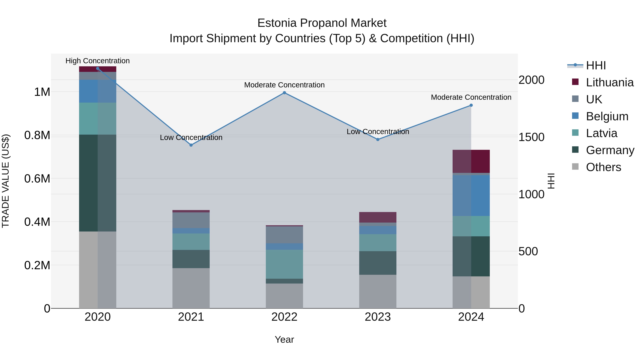Click the Others segment of 2020 bar
The image size is (644, 362).
coord(98,270)
